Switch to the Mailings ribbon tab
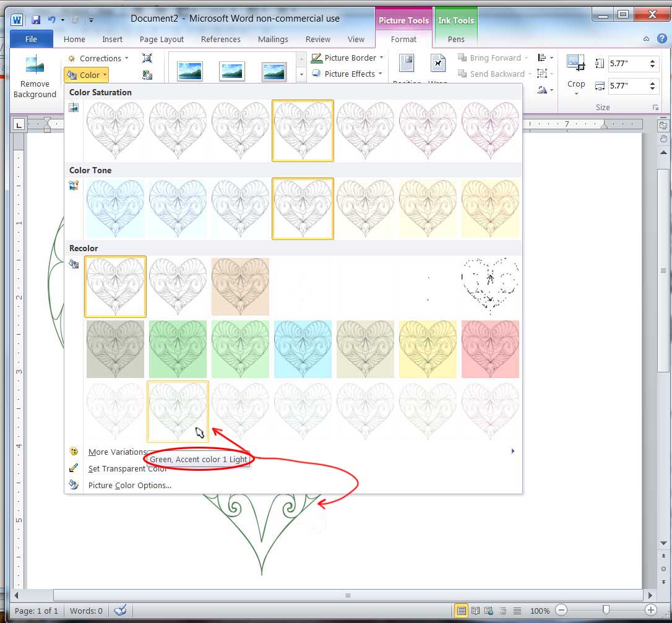This screenshot has width=672, height=623. pyautogui.click(x=273, y=39)
